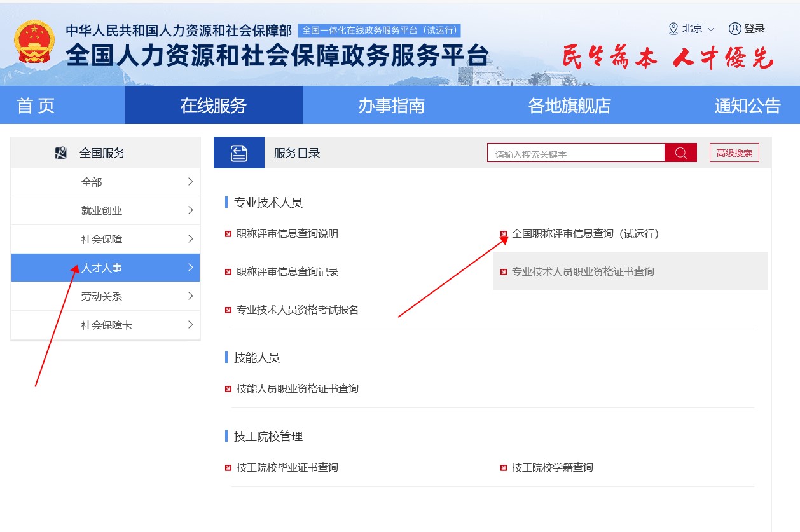Screen dimensions: 800x532
Task: Open 职称评审信息查询记录 link
Action: [x=287, y=272]
